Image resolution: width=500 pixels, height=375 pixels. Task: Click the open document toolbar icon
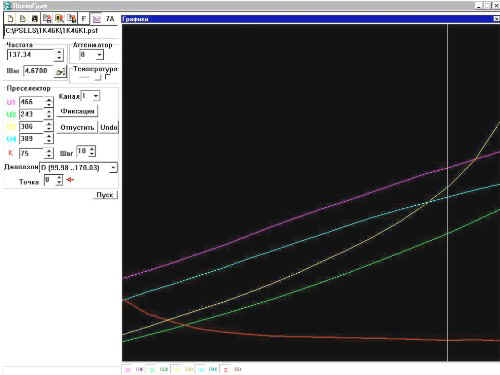[x=22, y=19]
